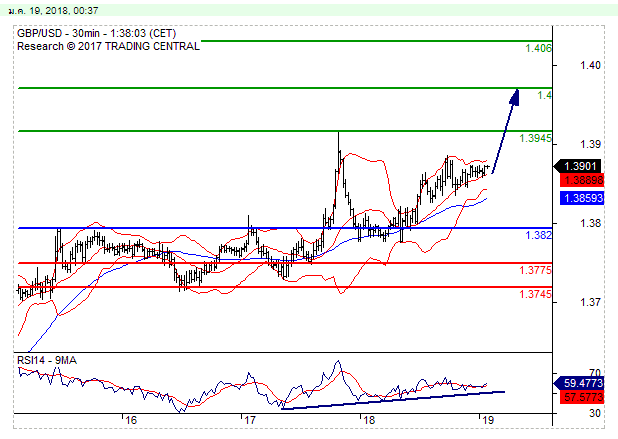
Task: Click the date stamp ม.ค. 19, 2018, 00:37
Action: pyautogui.click(x=53, y=11)
